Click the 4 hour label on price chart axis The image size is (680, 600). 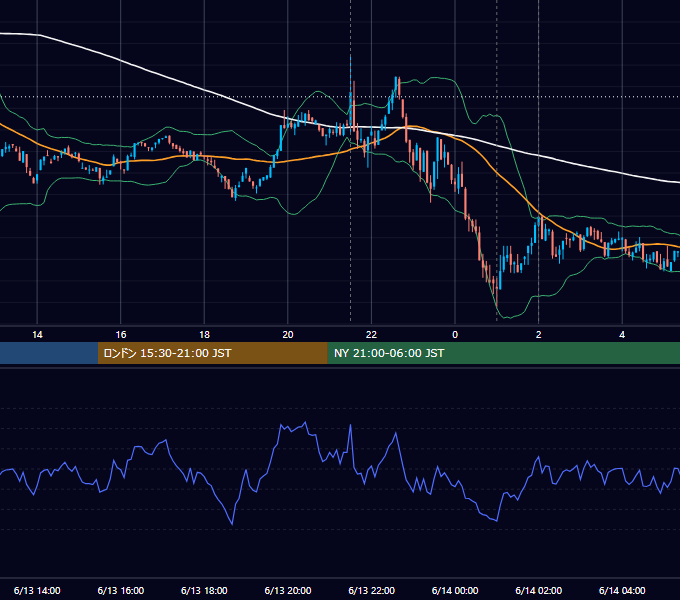click(622, 335)
